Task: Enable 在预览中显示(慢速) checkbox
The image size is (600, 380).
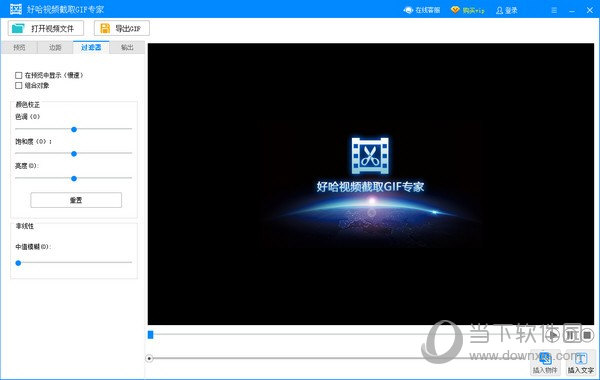Action: coord(18,75)
